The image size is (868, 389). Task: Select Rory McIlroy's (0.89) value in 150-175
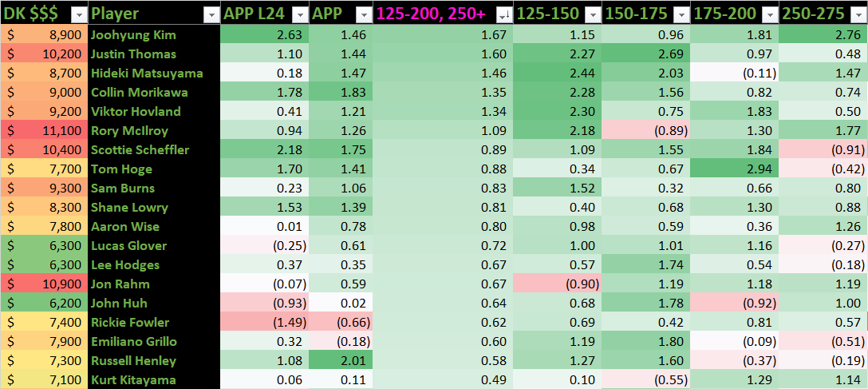646,131
